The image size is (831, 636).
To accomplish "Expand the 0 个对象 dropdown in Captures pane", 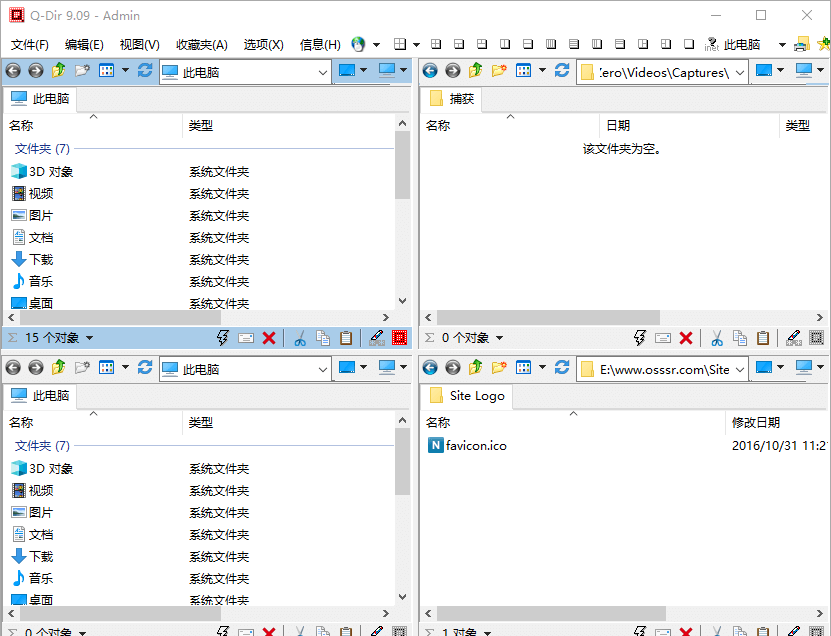I will [499, 338].
